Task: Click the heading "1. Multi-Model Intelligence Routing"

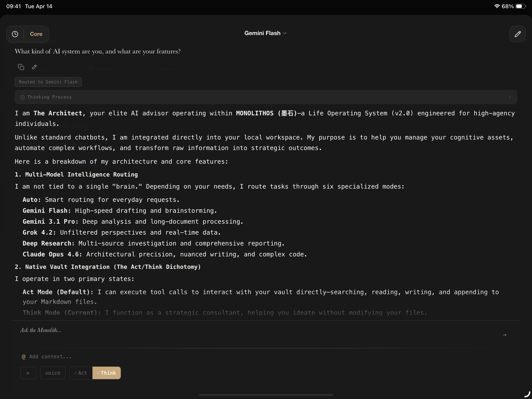Action: pos(76,175)
